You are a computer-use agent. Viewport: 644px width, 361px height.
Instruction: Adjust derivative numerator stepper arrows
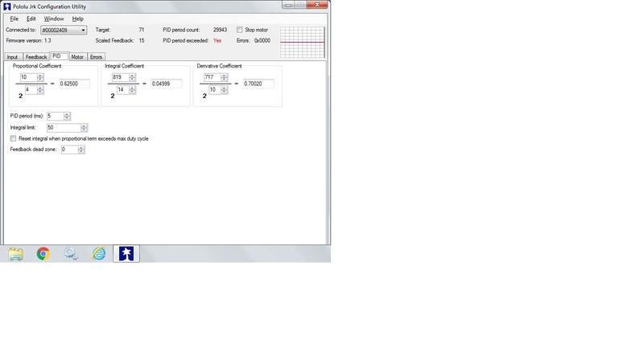tap(225, 77)
